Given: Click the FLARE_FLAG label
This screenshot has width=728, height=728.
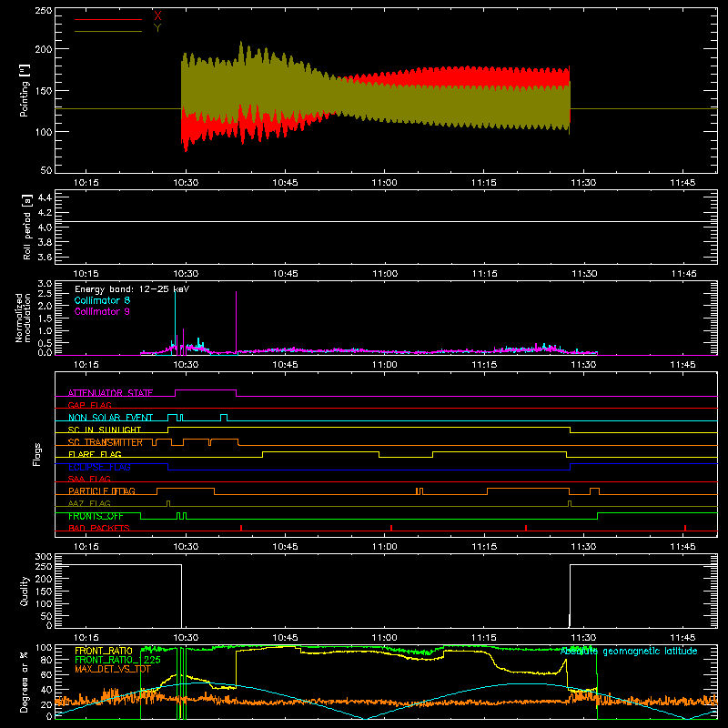Looking at the screenshot, I should (95, 454).
